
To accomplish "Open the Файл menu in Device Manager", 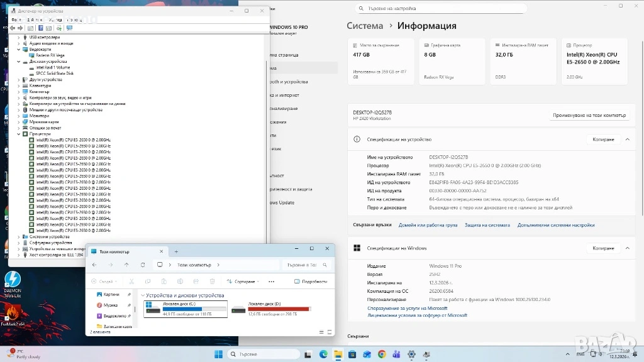I will tap(16, 19).
